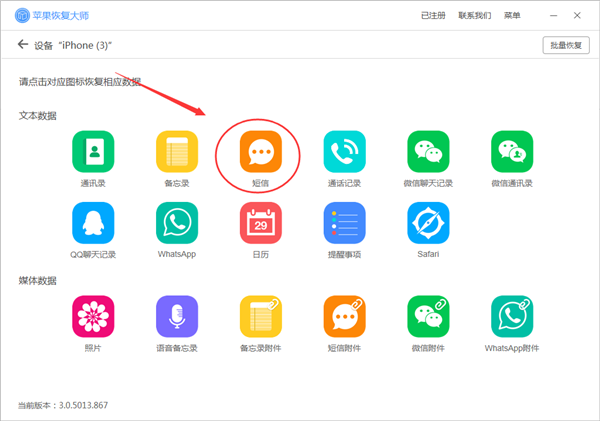
Task: Click the Safari compass icon
Action: [428, 222]
